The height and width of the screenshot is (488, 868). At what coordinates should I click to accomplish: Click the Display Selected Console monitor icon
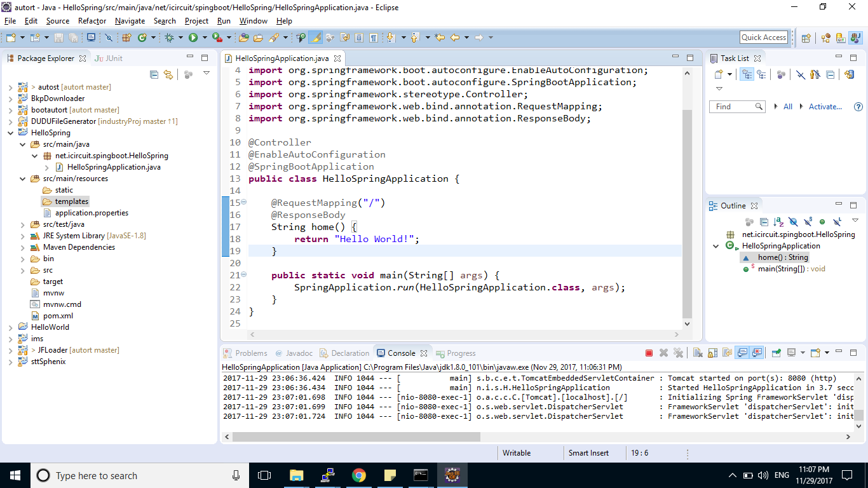click(x=792, y=353)
